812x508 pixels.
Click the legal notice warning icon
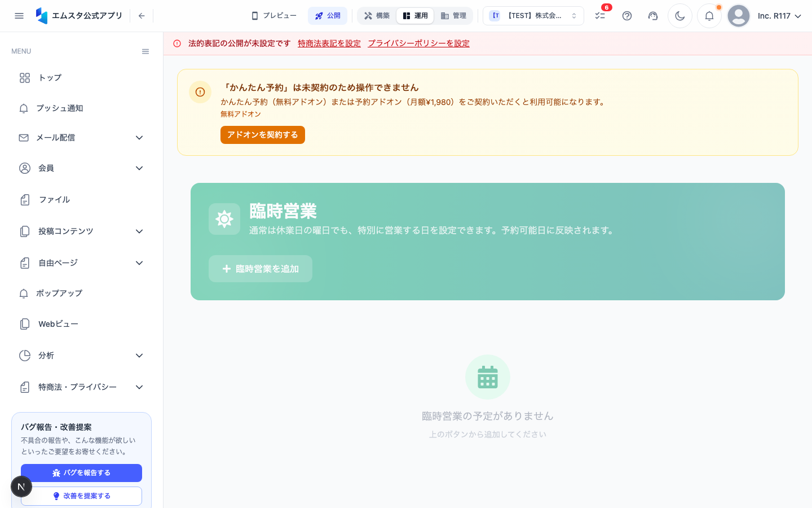(x=177, y=43)
